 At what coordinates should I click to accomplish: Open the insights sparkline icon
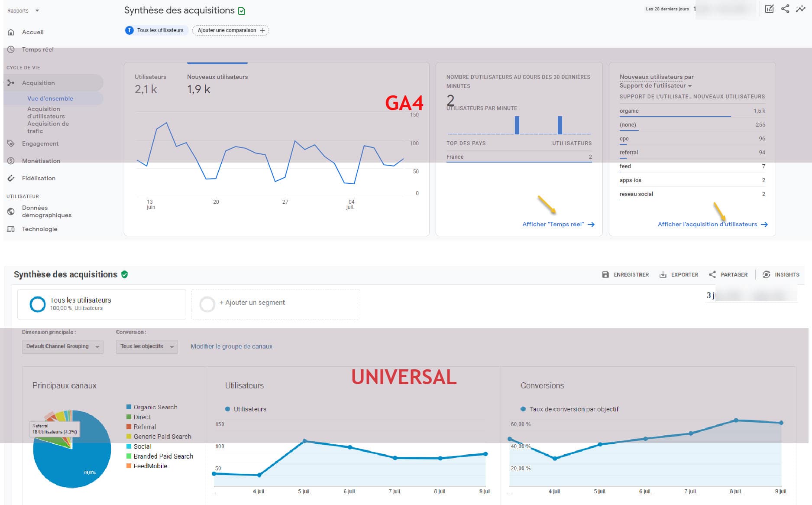pos(801,9)
